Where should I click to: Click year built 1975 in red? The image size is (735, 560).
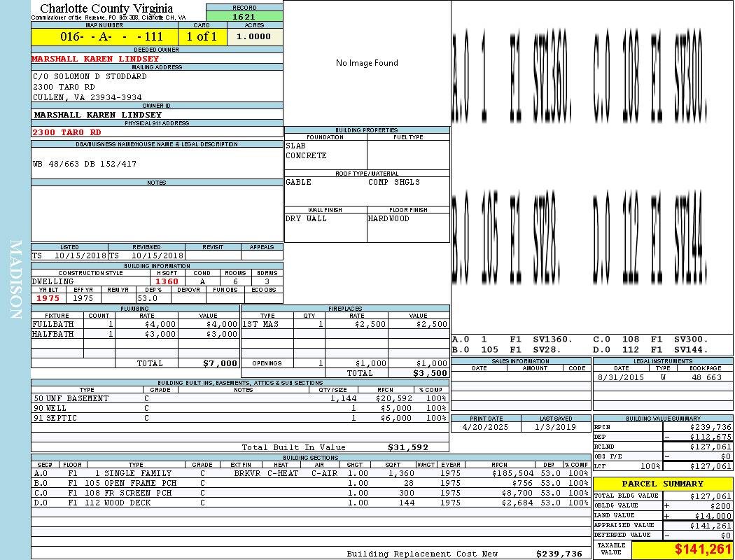pyautogui.click(x=48, y=298)
